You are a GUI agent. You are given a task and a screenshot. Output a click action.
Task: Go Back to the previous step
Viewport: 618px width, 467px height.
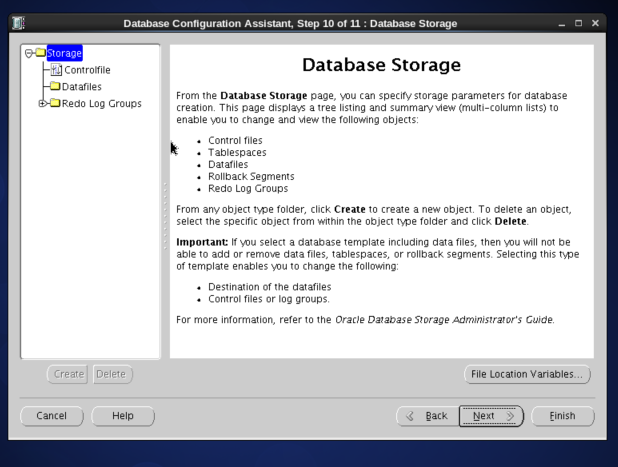[x=428, y=416]
